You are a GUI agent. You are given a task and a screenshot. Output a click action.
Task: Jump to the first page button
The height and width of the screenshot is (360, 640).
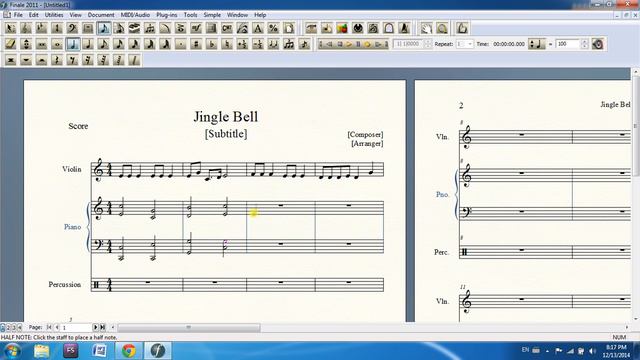[49, 327]
